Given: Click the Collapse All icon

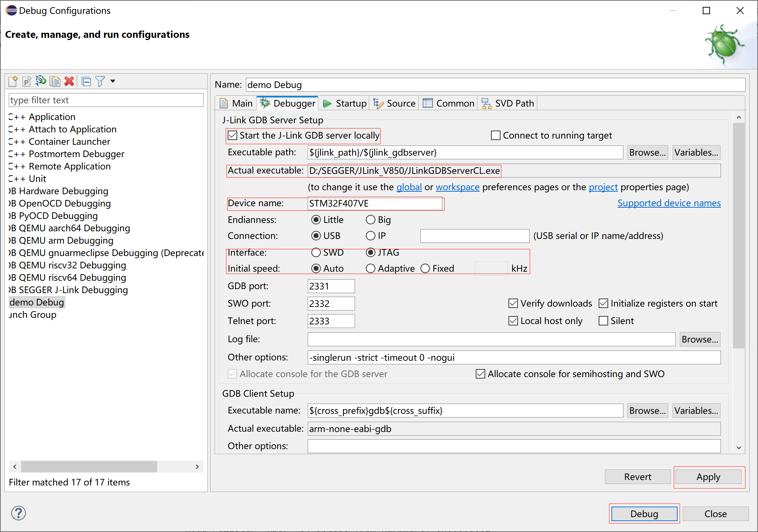Looking at the screenshot, I should tap(86, 81).
